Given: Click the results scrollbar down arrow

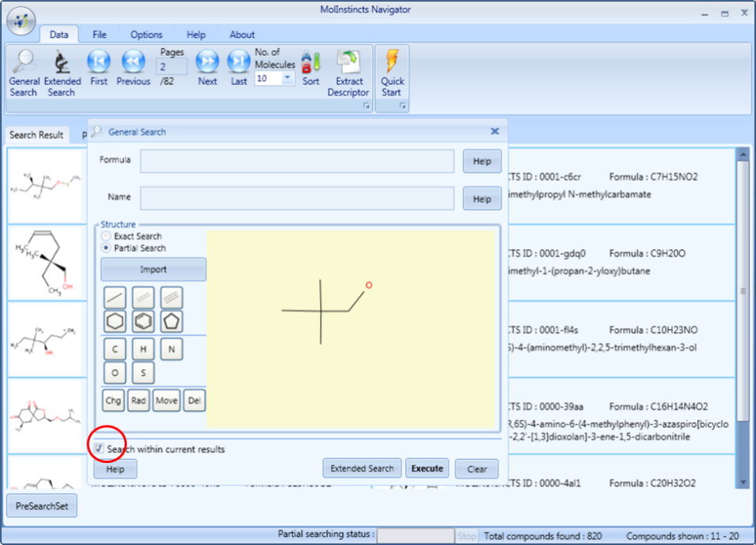Looking at the screenshot, I should click(743, 482).
